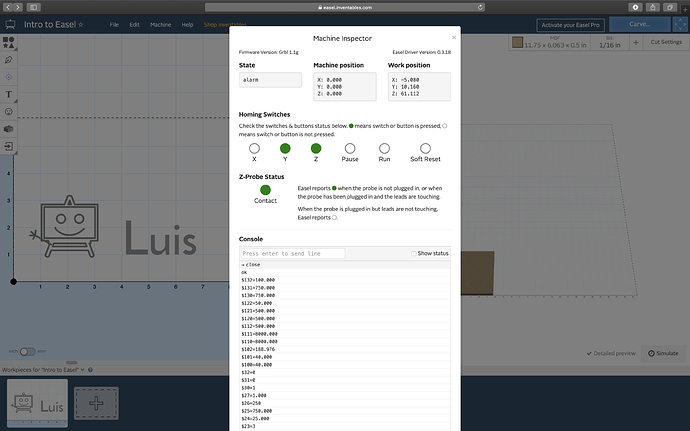The height and width of the screenshot is (431, 690).
Task: Toggle the Detailed preview option
Action: (611, 353)
